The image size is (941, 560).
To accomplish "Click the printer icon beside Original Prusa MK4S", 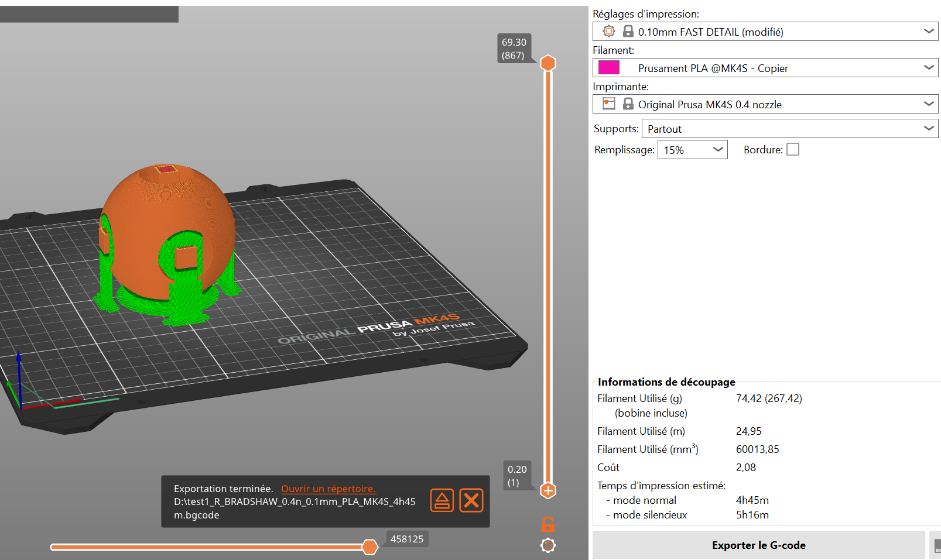I will click(x=609, y=104).
